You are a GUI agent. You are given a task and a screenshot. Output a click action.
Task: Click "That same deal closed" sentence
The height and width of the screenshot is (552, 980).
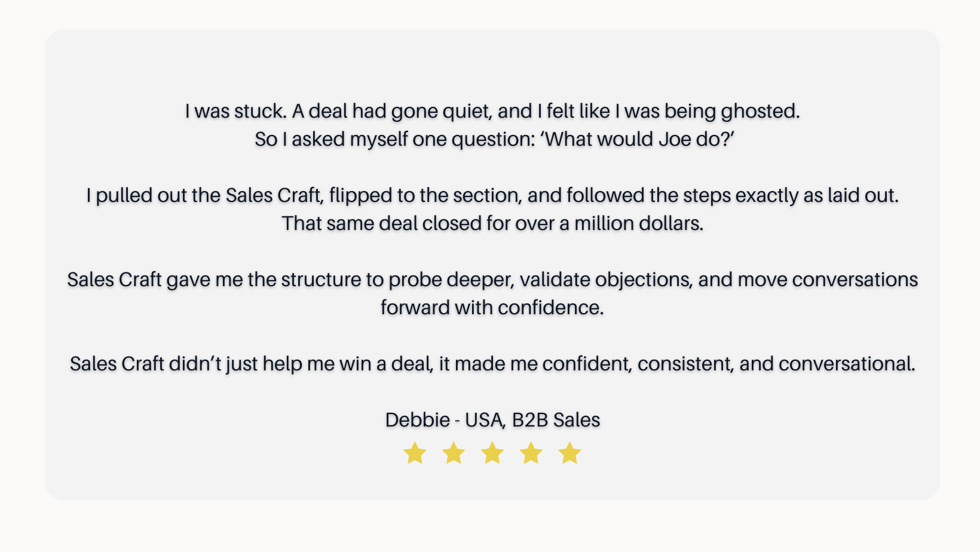point(492,223)
